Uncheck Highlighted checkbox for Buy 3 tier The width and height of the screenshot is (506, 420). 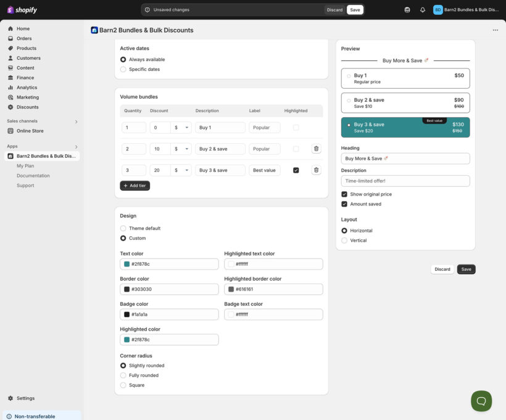(x=296, y=170)
